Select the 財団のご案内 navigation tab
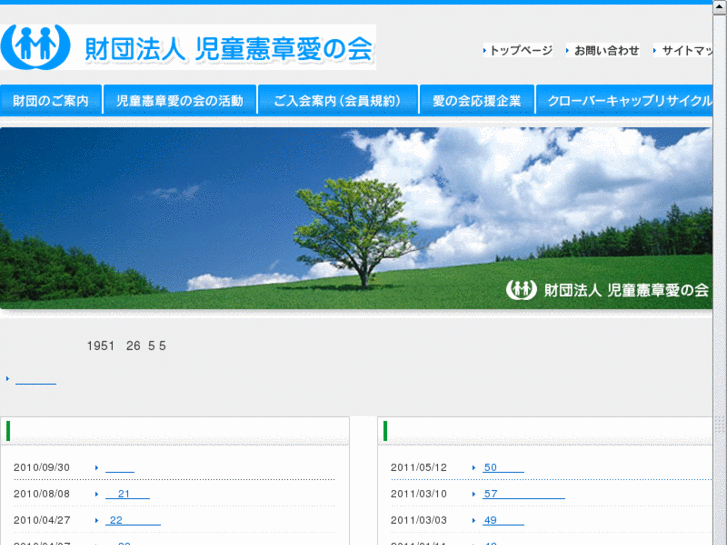Image resolution: width=727 pixels, height=545 pixels. point(51,101)
